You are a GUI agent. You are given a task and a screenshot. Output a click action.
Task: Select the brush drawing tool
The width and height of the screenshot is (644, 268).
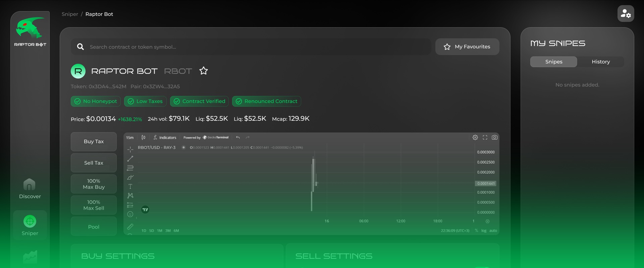coord(130,177)
